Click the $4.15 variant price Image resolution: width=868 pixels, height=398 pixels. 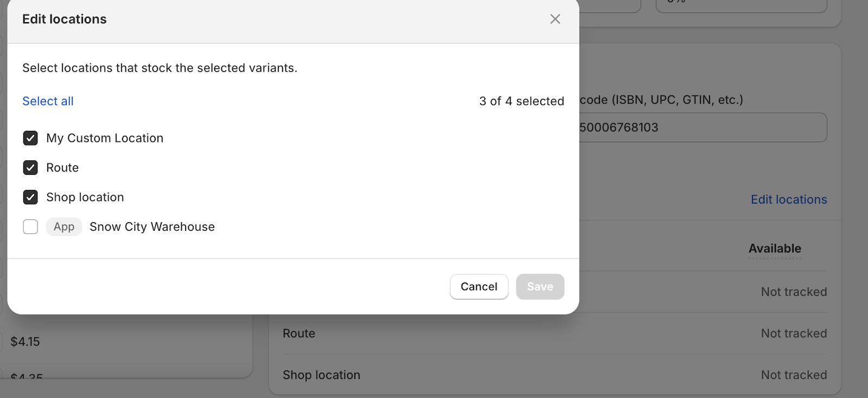[x=25, y=342]
